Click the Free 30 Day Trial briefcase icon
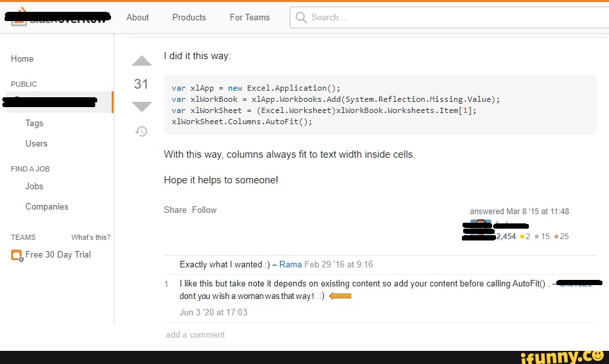 17,256
